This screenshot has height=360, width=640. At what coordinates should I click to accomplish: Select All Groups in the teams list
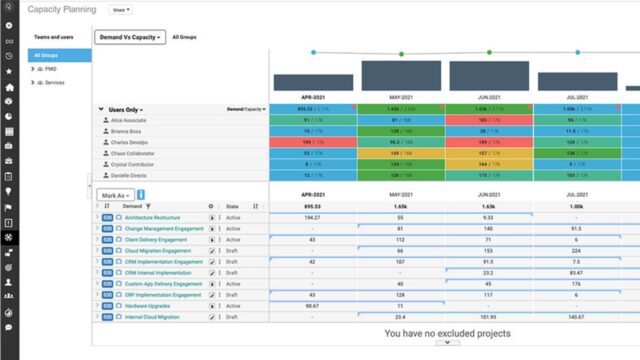point(60,56)
